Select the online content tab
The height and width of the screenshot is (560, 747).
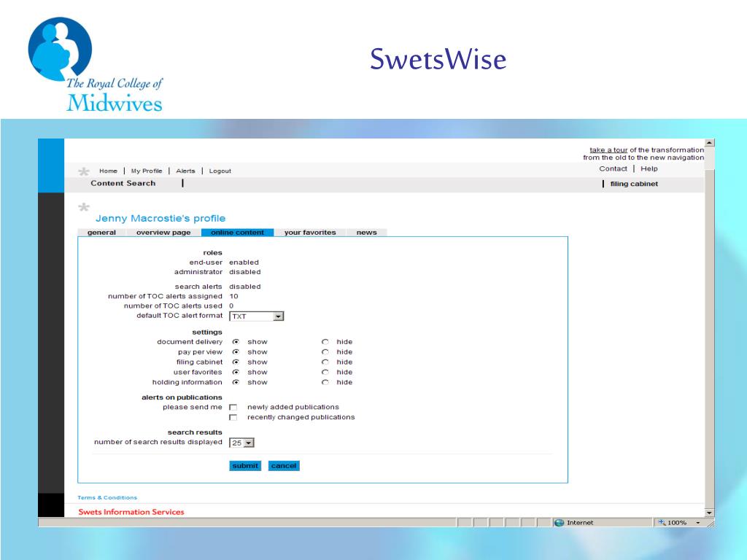[x=237, y=233]
